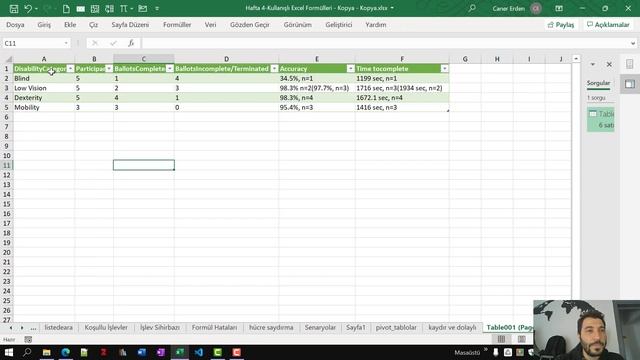Viewport: 640px width, 360px height.
Task: Click the highlighted pane icon in right side strip
Action: click(630, 84)
